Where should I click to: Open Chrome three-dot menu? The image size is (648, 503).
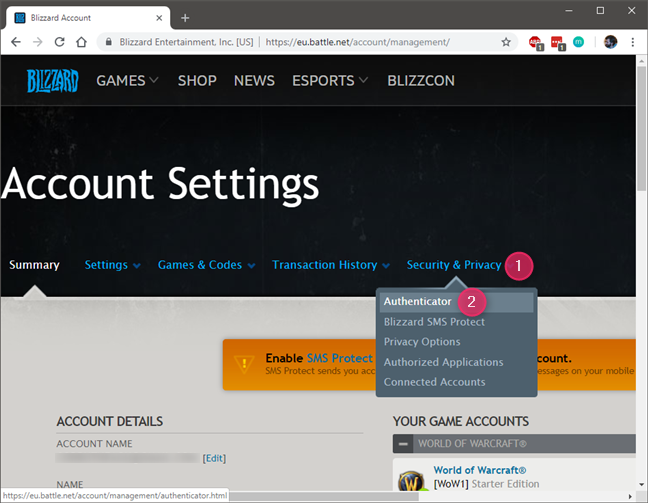tap(632, 42)
